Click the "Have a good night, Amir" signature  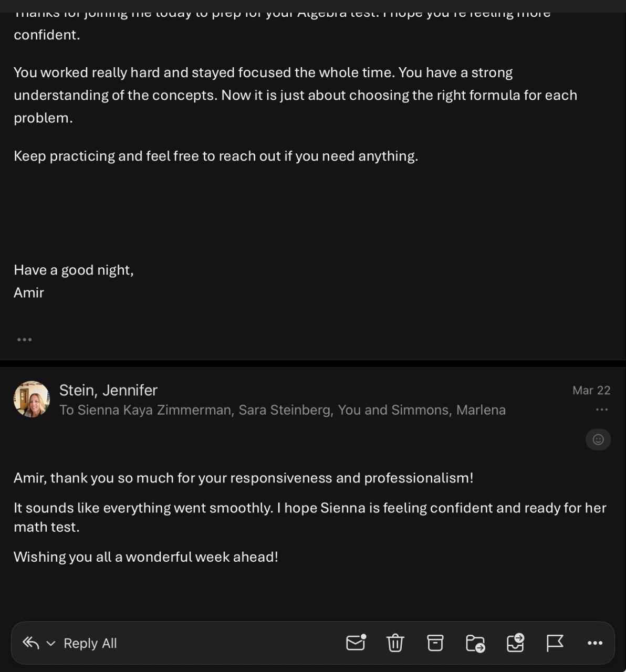pos(74,281)
